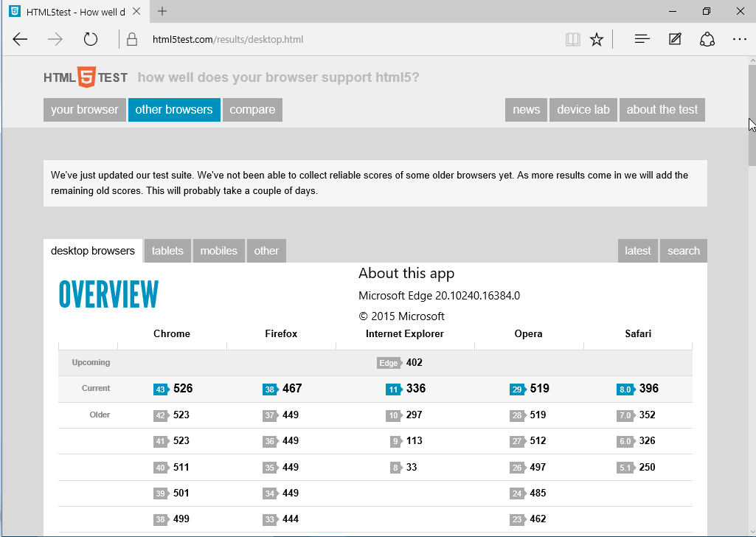Switch to 'desktop browsers' tab
Screen dimensions: 756x537
coord(93,251)
